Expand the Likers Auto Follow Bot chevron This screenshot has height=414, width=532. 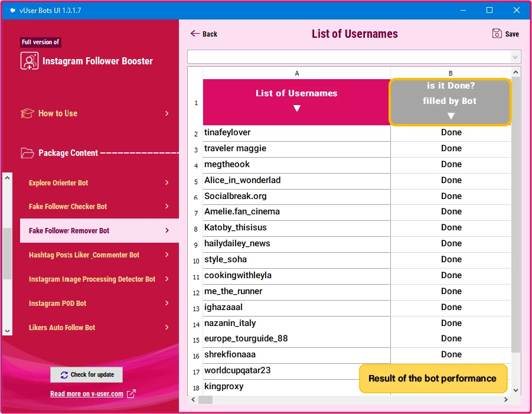[x=167, y=327]
